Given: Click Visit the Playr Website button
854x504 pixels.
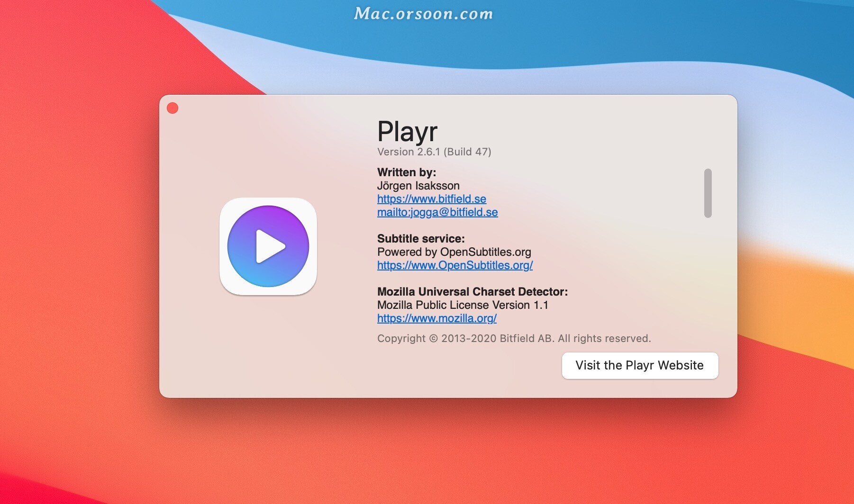Looking at the screenshot, I should coord(640,365).
